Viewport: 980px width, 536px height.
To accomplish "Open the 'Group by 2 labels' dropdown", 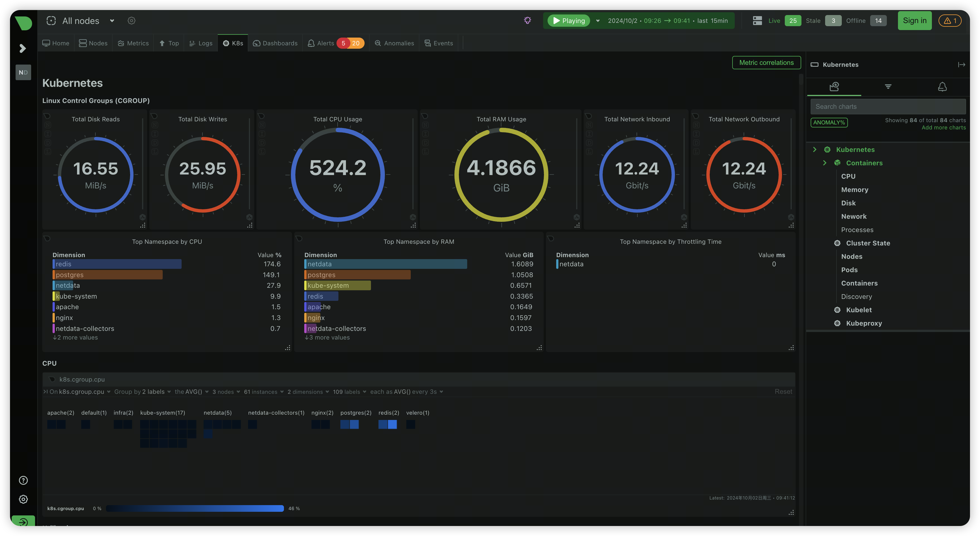I will (142, 392).
